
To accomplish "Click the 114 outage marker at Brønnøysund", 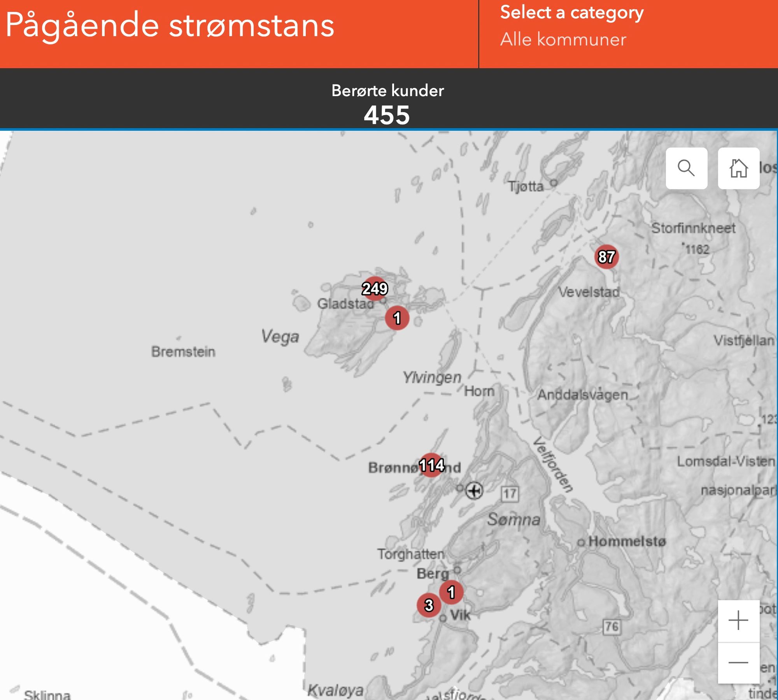I will [x=431, y=465].
